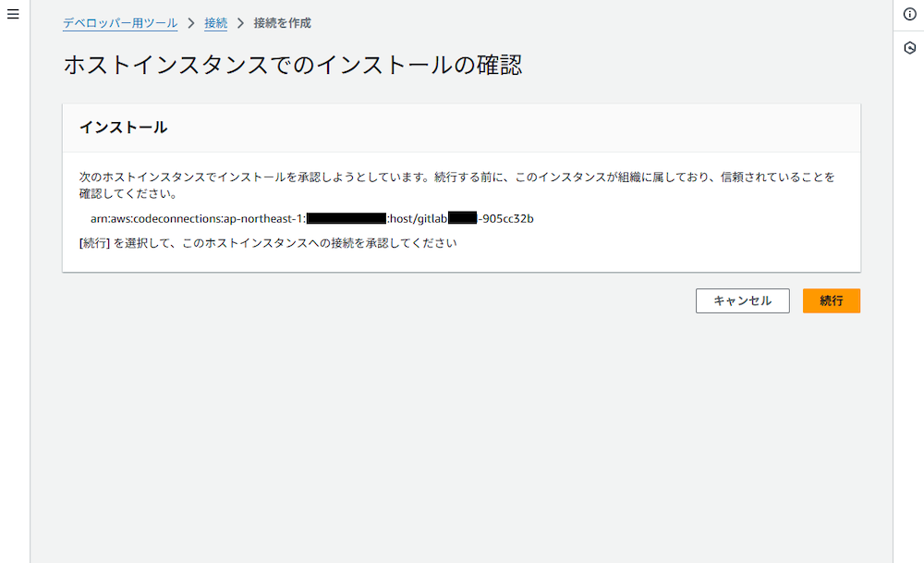Select 接続を作成 in the breadcrumb trail

point(282,23)
